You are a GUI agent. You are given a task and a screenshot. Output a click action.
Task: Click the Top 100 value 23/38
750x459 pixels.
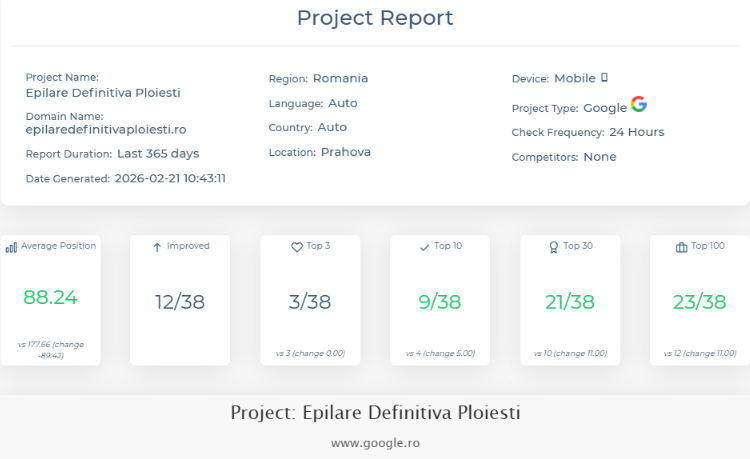click(700, 302)
